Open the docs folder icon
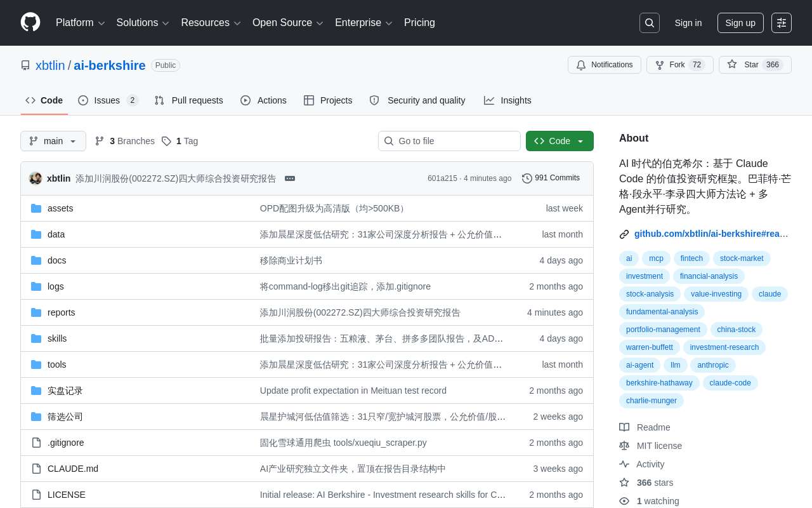 coord(36,260)
